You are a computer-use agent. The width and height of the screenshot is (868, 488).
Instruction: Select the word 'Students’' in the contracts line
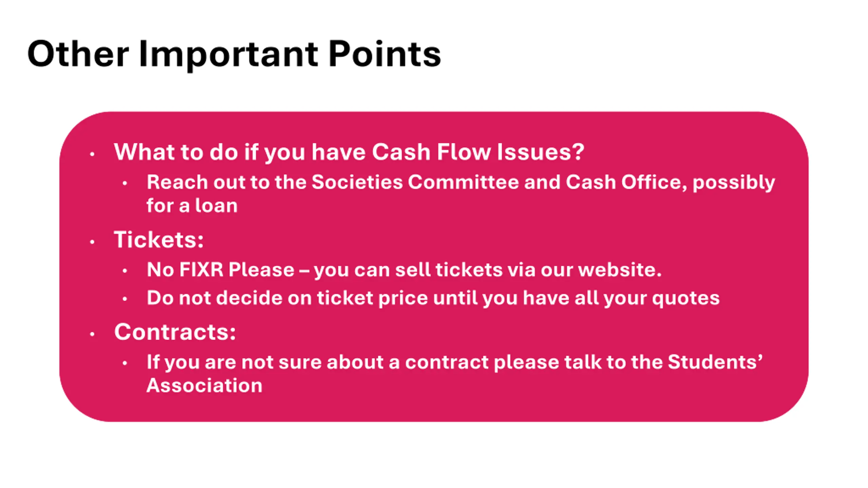[715, 362]
